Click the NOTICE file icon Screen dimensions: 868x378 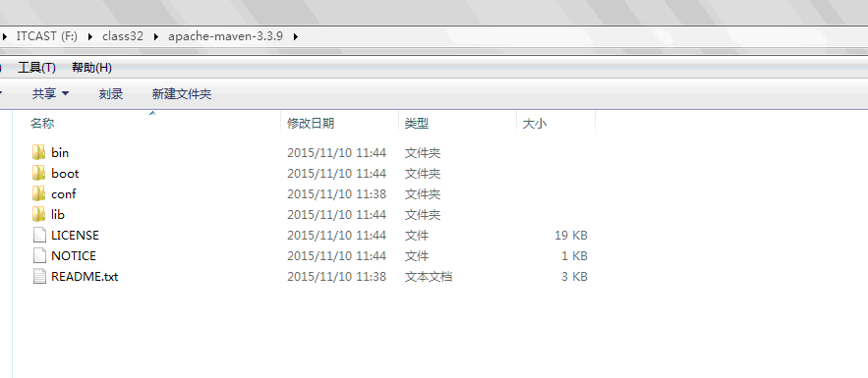38,256
